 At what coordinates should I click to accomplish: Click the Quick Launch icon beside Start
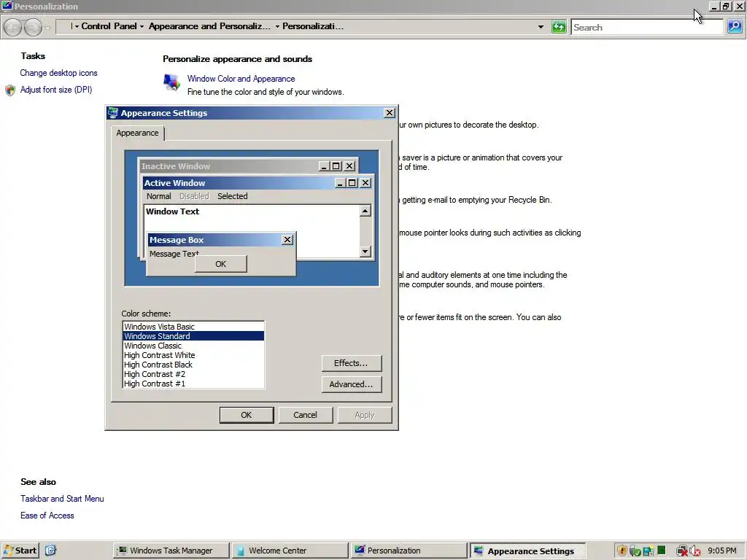click(50, 551)
